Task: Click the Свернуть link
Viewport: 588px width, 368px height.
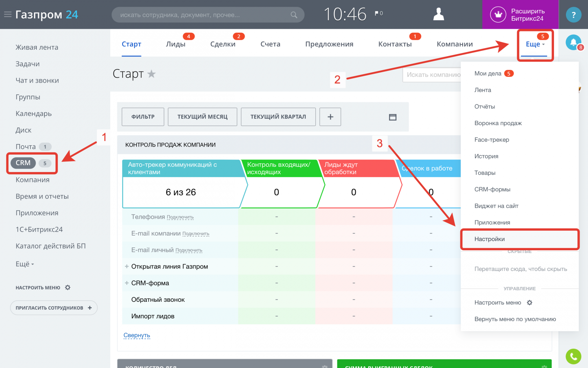Action: click(137, 335)
